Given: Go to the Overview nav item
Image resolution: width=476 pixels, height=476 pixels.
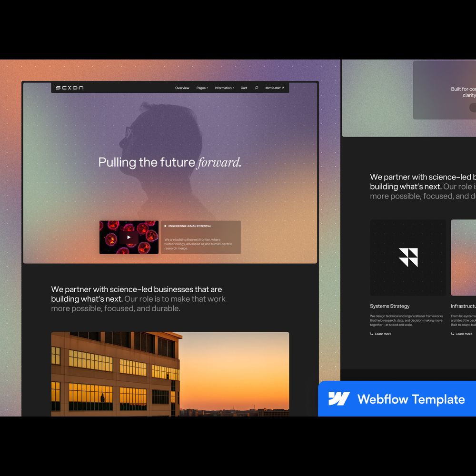Looking at the screenshot, I should [182, 88].
